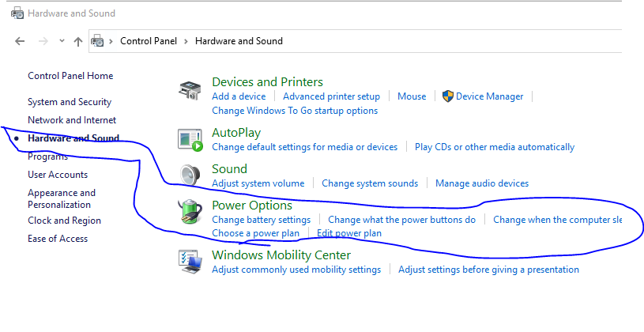Open Manage audio devices
This screenshot has height=332, width=644.
coord(482,183)
